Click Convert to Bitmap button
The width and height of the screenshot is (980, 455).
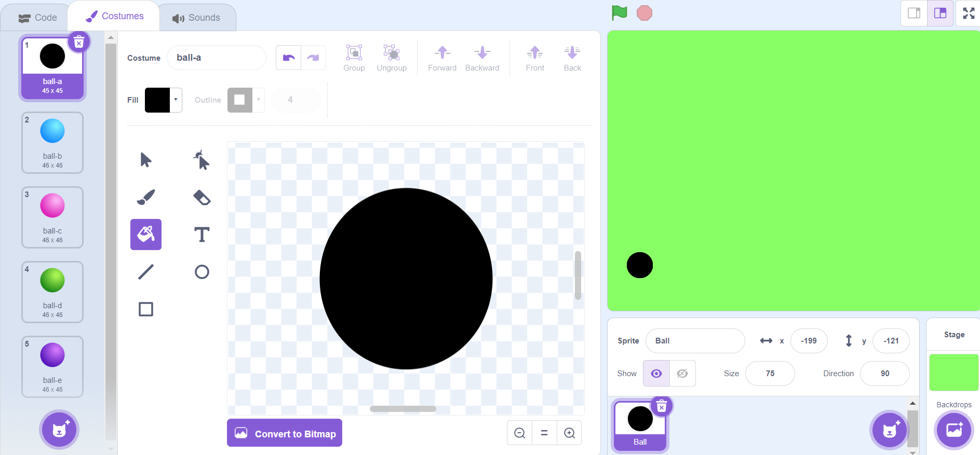click(285, 433)
